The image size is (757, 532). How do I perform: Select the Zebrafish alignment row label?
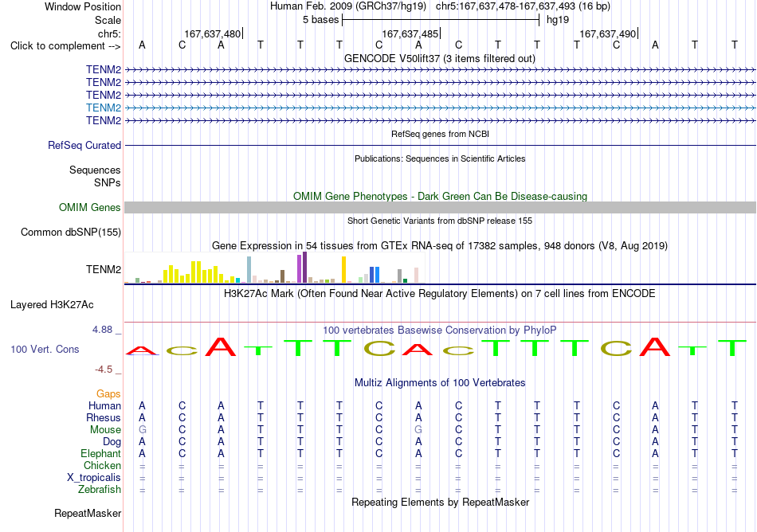(100, 490)
